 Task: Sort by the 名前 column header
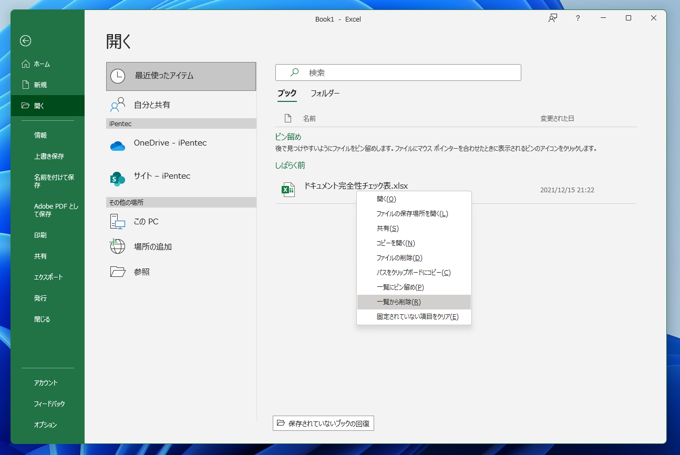pos(309,118)
